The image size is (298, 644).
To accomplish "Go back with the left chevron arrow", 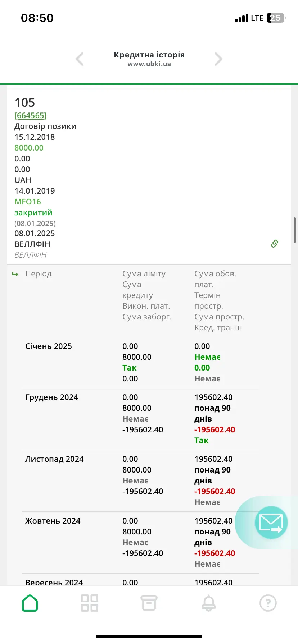I will pos(80,59).
